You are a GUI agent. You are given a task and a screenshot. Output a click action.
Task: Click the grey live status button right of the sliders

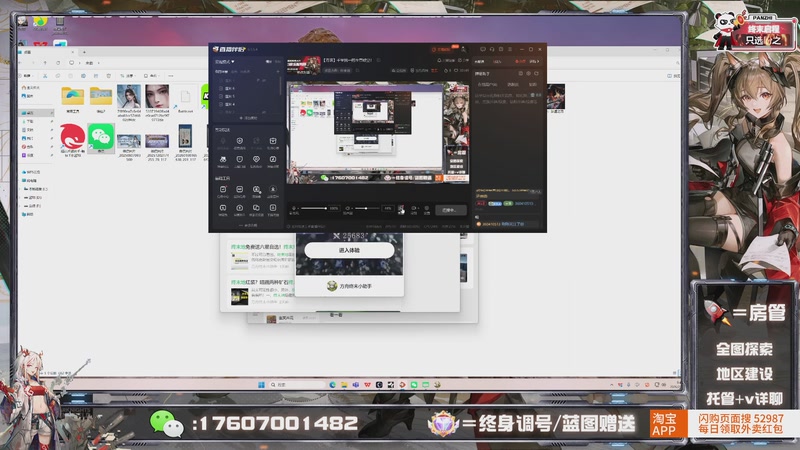pyautogui.click(x=449, y=210)
